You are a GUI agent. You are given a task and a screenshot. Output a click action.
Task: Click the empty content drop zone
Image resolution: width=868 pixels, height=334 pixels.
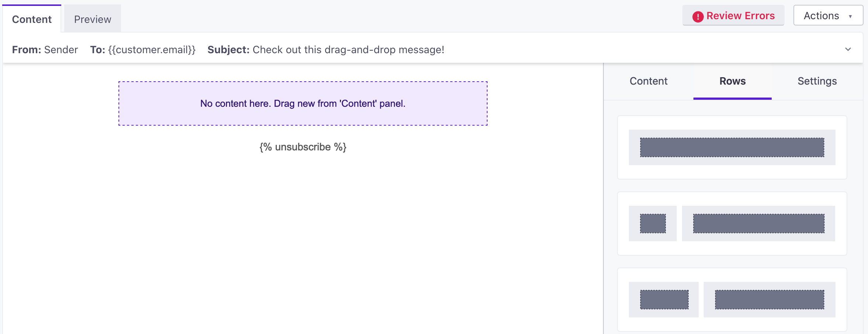pos(303,103)
